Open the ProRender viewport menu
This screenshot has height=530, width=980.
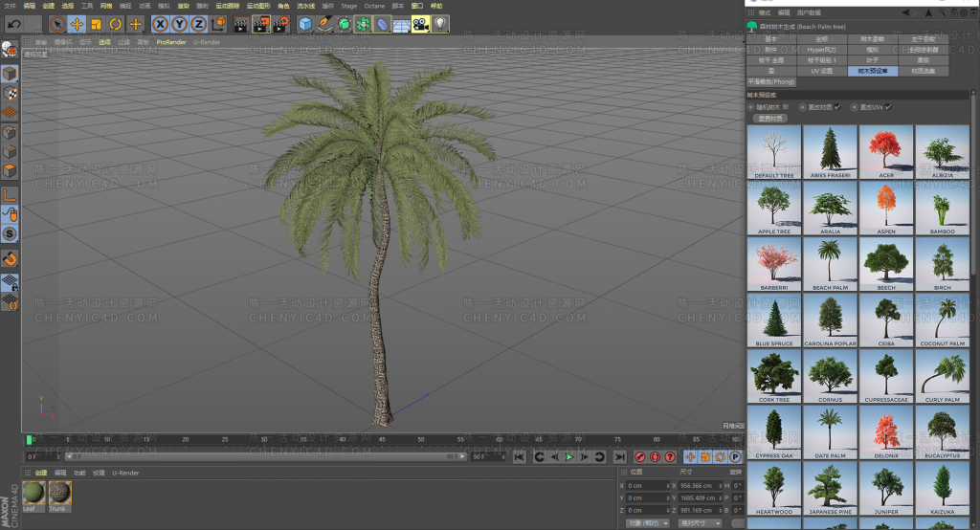click(x=171, y=42)
